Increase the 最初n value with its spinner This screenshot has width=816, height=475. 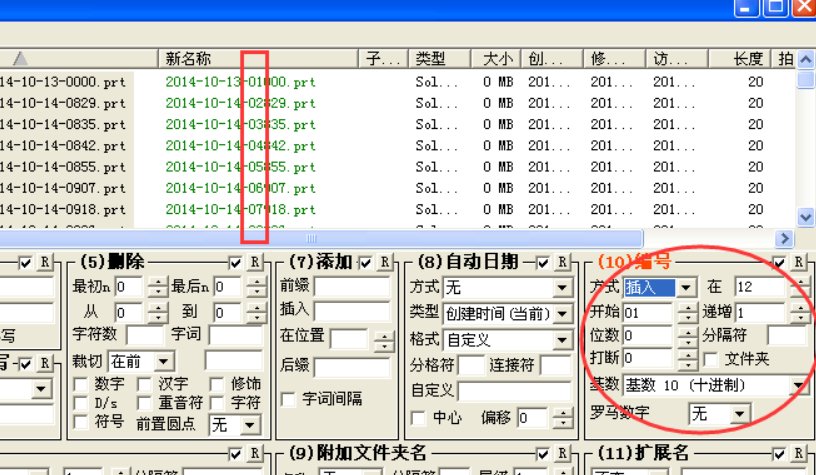point(158,282)
